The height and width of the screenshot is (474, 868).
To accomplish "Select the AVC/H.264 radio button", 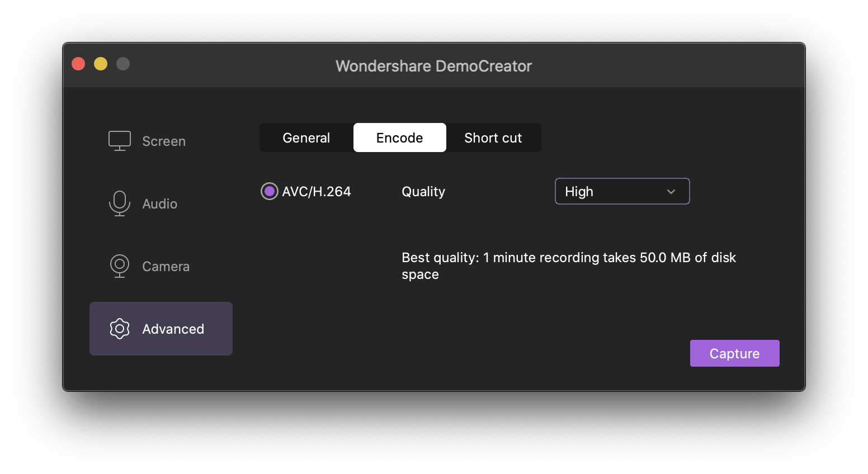I will point(270,191).
